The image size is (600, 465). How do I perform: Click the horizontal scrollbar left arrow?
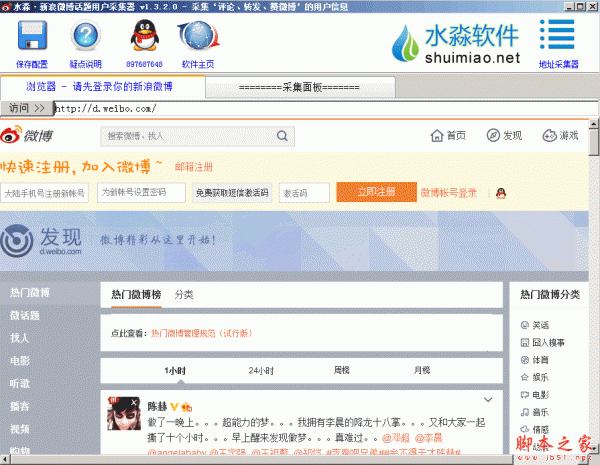point(4,459)
